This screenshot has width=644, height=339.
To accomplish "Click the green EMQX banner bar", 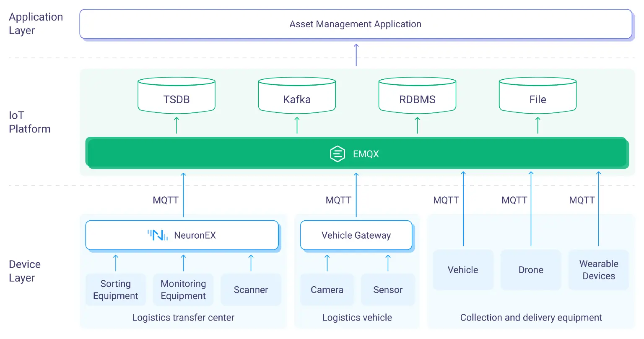I will 356,154.
